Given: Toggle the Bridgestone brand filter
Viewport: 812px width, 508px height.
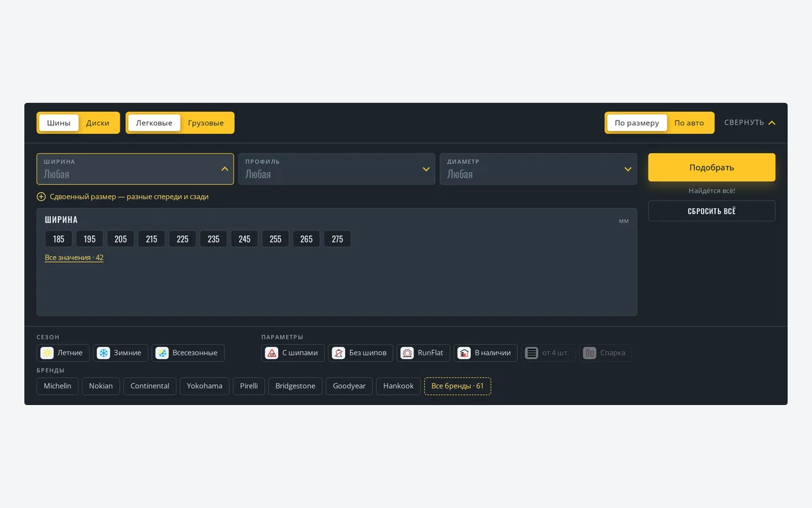Looking at the screenshot, I should 295,386.
